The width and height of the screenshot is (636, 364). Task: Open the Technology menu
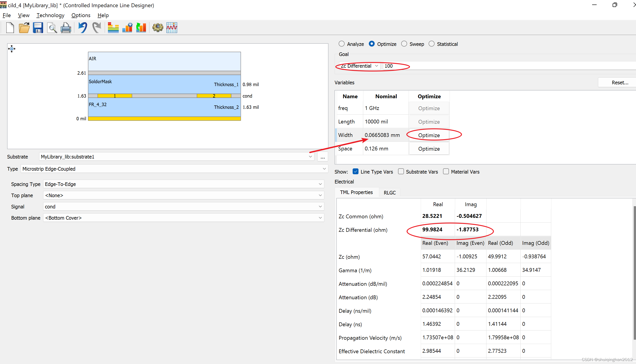pos(50,15)
